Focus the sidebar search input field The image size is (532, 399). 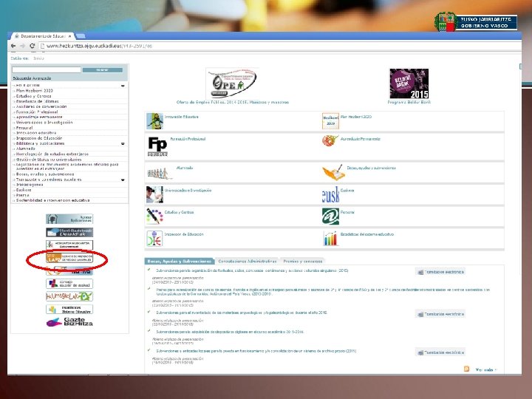pyautogui.click(x=47, y=69)
